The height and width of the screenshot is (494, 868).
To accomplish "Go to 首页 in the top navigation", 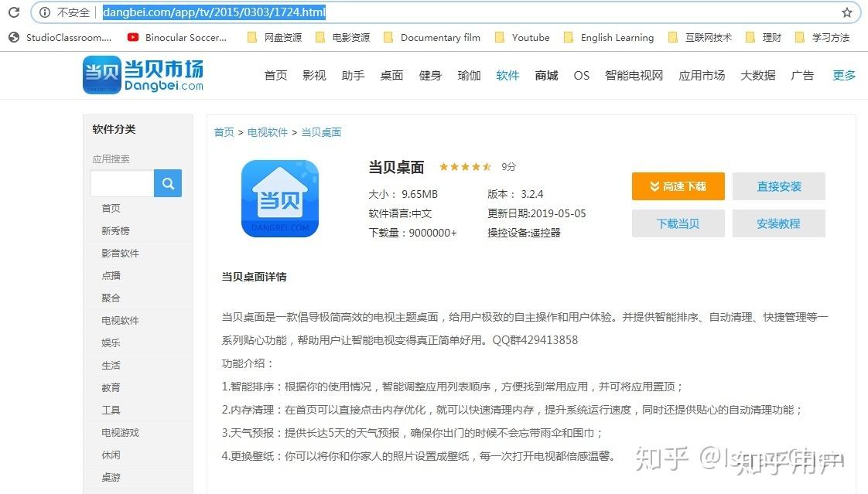I will tap(275, 75).
